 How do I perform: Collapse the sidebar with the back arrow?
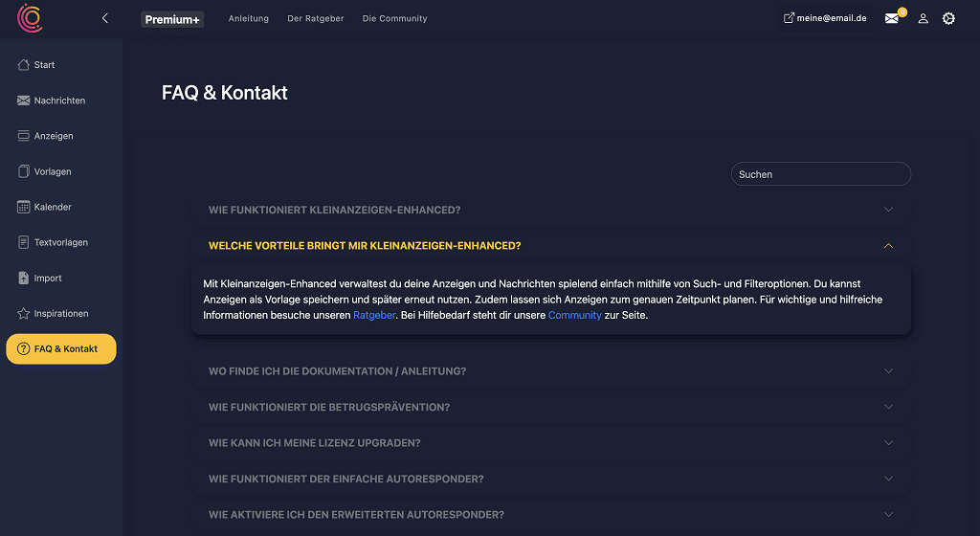coord(105,18)
